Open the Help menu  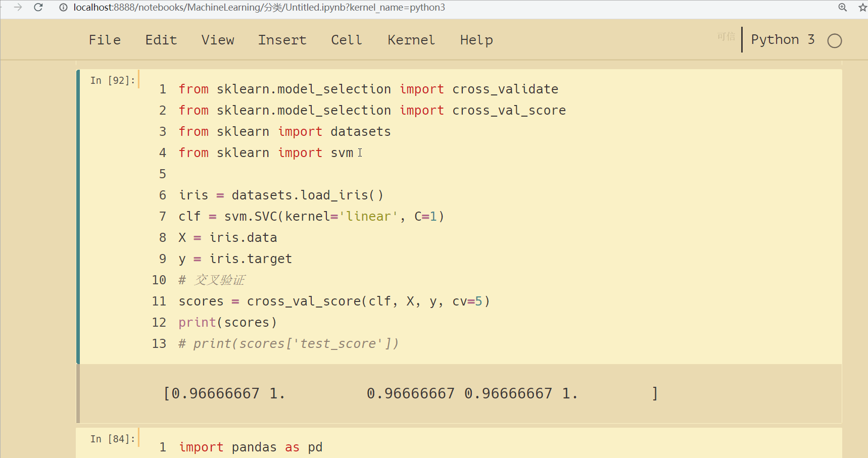476,40
